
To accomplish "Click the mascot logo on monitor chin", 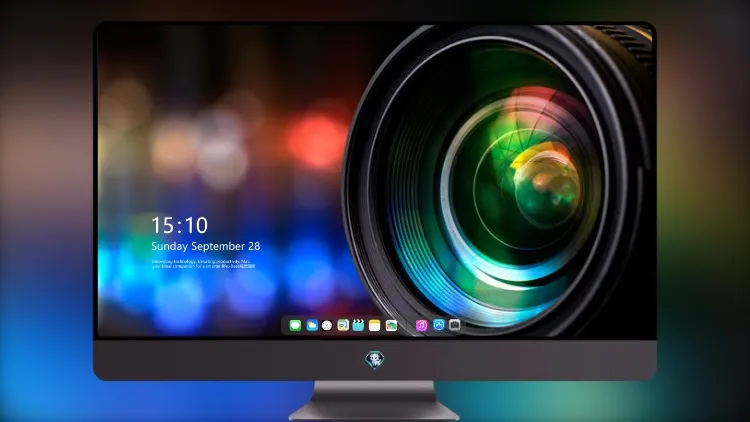I will [x=375, y=359].
